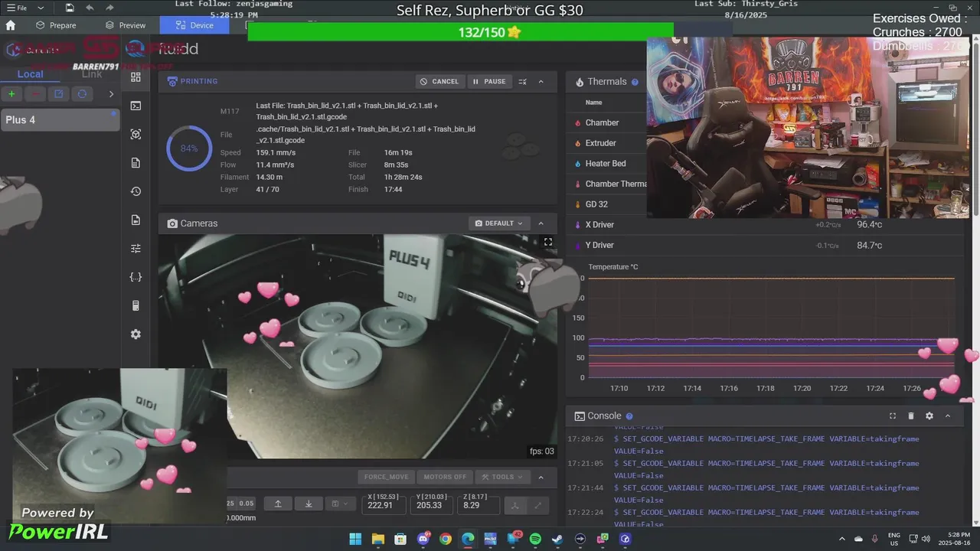Switch to the Prepare tab
The height and width of the screenshot is (551, 980).
point(56,25)
